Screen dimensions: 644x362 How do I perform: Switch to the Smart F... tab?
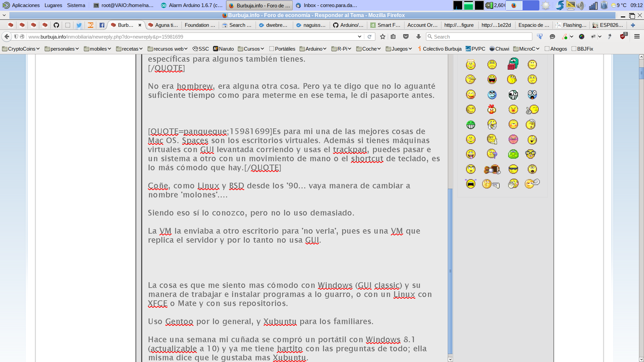point(386,25)
